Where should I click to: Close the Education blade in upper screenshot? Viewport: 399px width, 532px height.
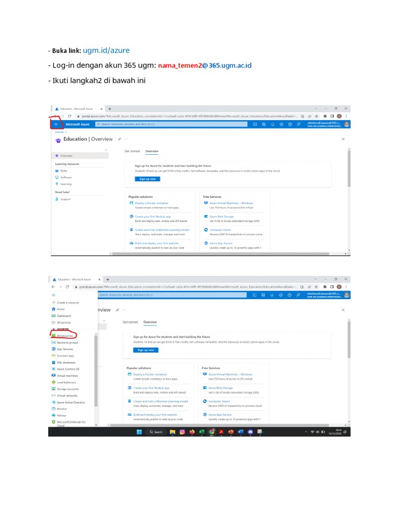click(x=343, y=139)
